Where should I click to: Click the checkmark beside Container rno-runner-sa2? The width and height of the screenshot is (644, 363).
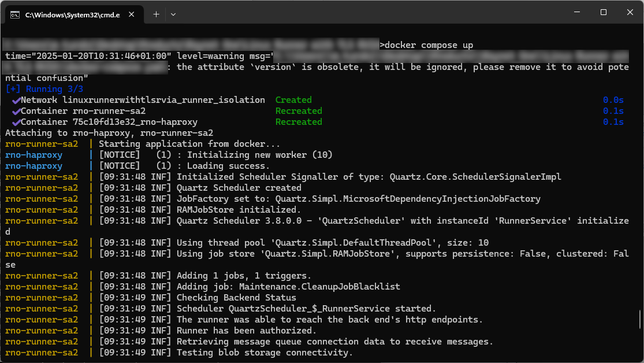[16, 112]
